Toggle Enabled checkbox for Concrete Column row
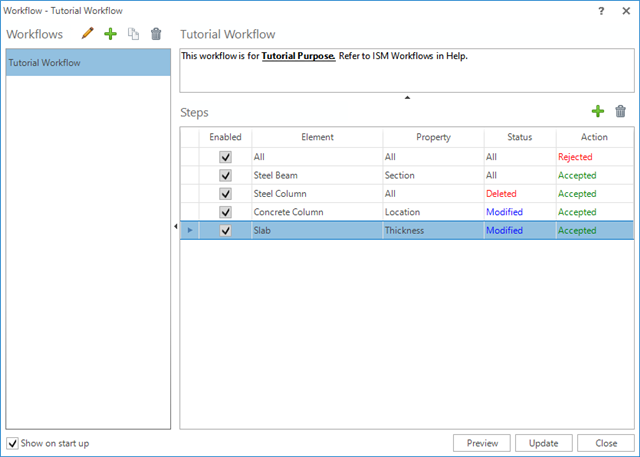Viewport: 640px width, 457px height. pyautogui.click(x=225, y=212)
